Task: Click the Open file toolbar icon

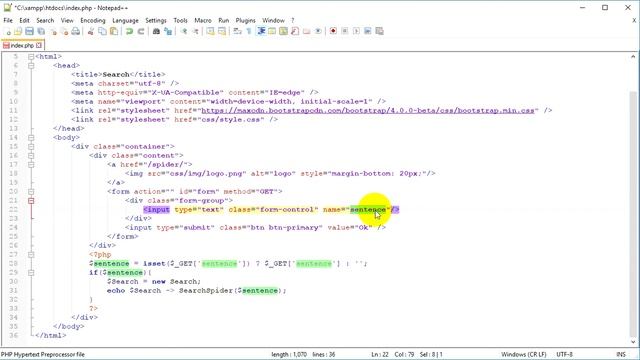Action: (18, 31)
